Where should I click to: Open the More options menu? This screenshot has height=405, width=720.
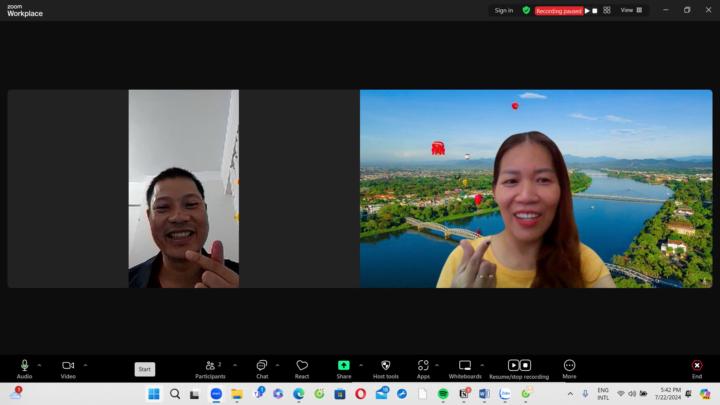[x=569, y=366]
